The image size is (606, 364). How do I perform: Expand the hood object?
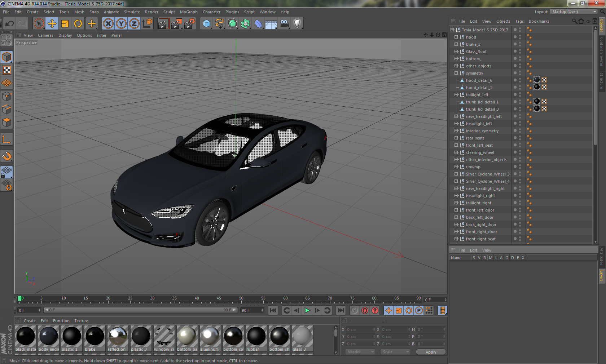(456, 37)
